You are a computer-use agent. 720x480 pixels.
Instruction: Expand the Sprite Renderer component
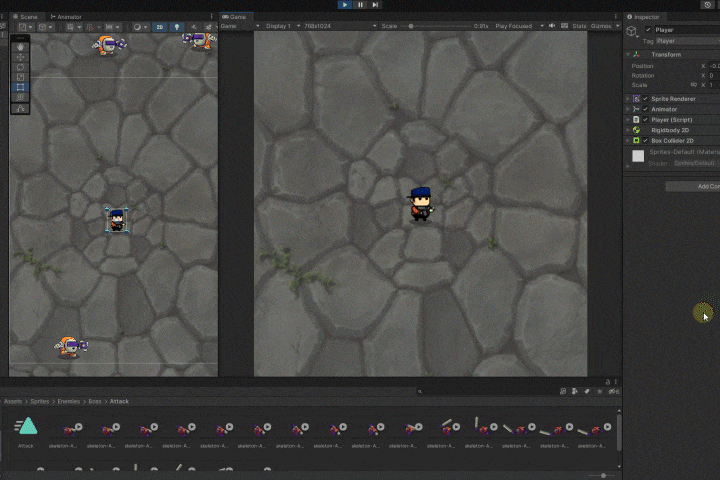pyautogui.click(x=628, y=99)
